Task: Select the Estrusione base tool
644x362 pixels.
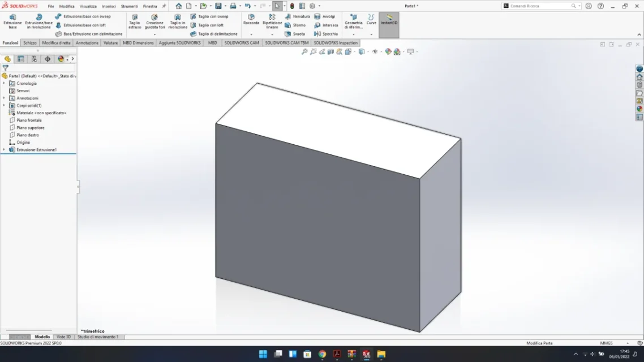Action: coord(12,21)
